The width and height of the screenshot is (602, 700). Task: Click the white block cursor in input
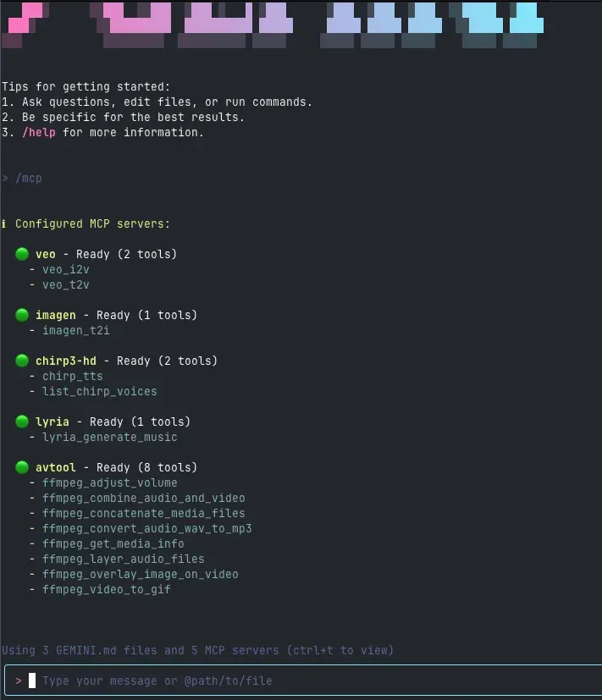[32, 681]
